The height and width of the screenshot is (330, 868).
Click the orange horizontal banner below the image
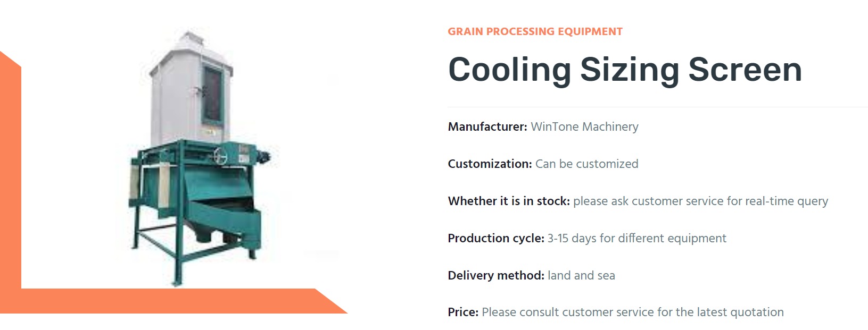tap(170, 301)
